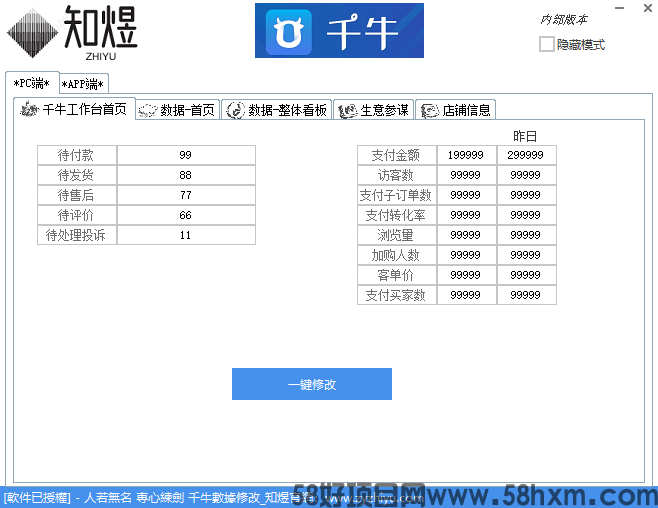
Task: Click 支付金额 yesterday field 299999
Action: [526, 155]
